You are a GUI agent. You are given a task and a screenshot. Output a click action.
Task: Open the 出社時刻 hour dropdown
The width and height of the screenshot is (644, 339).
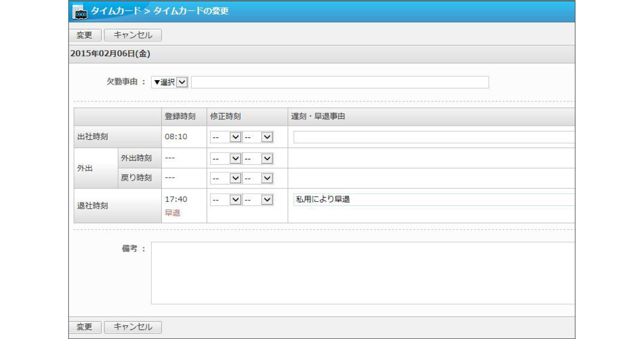226,137
